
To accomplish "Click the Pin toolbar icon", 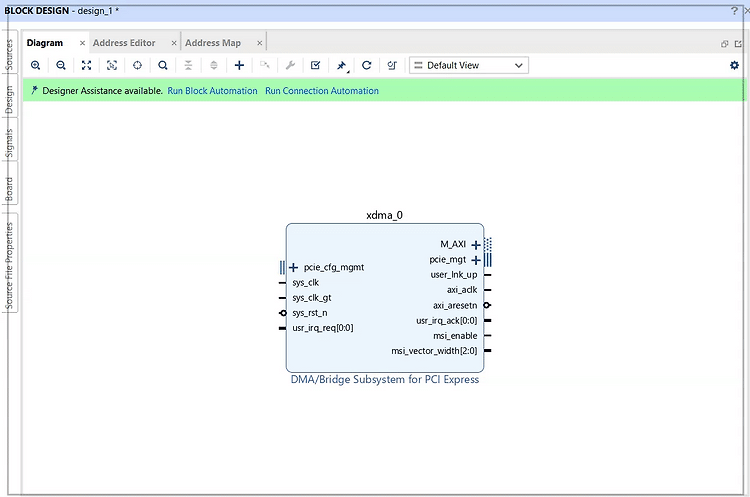I will pos(342,66).
